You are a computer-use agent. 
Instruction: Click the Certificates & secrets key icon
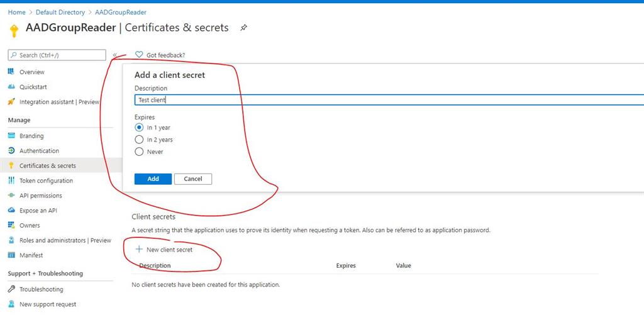click(11, 165)
